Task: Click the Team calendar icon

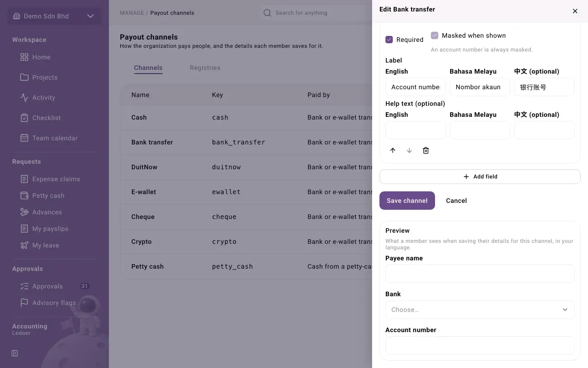Action: (24, 138)
